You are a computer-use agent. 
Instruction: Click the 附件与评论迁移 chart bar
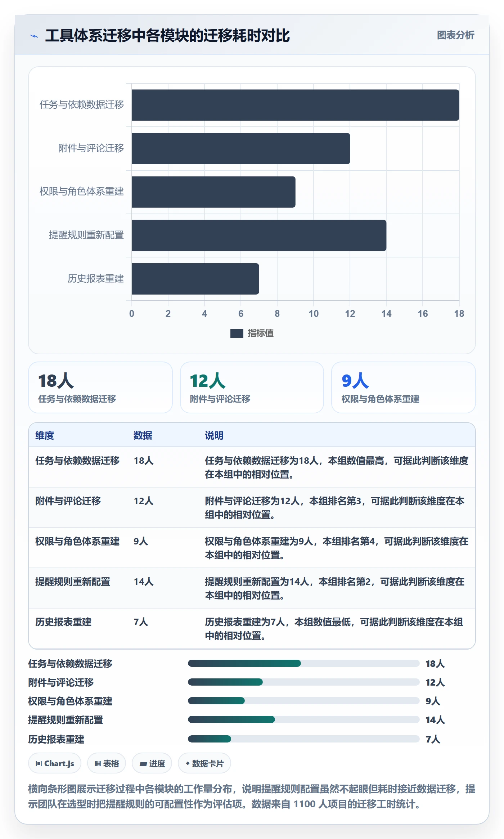pos(241,148)
